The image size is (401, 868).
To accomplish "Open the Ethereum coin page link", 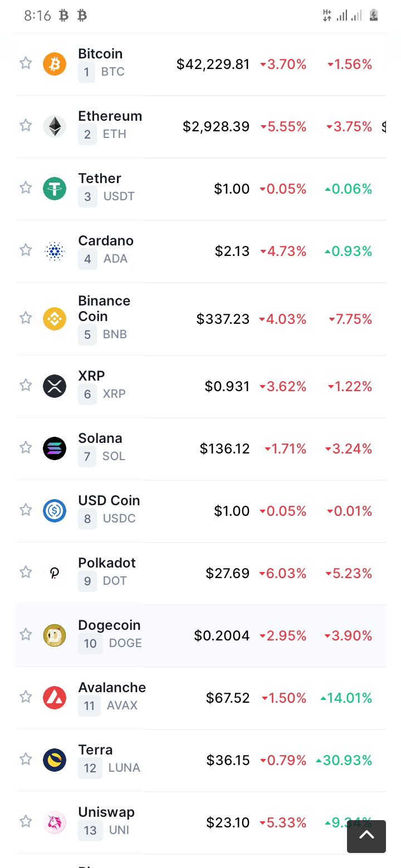I will [110, 116].
